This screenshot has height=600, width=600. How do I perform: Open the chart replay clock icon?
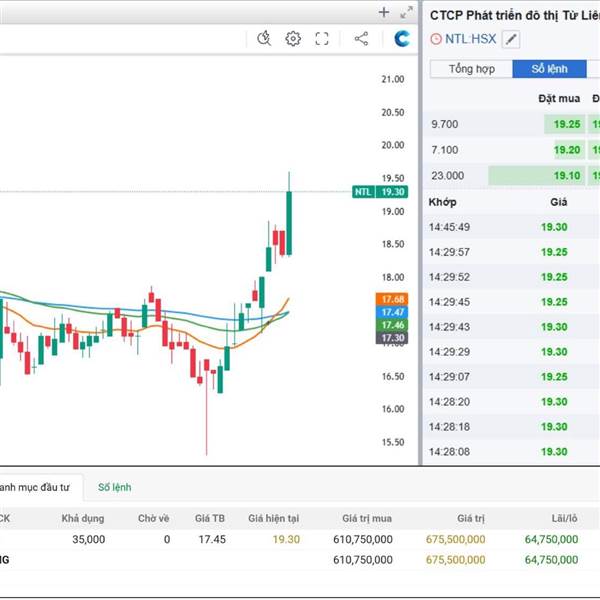pyautogui.click(x=264, y=39)
